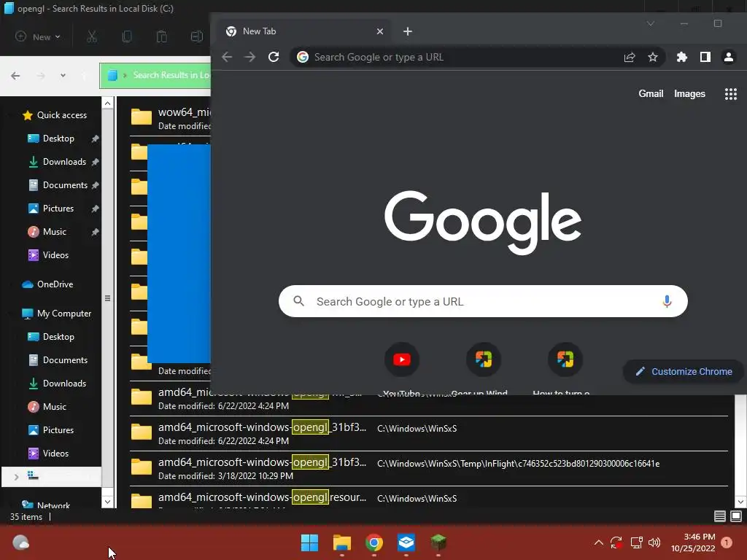Open the Images link

[689, 94]
